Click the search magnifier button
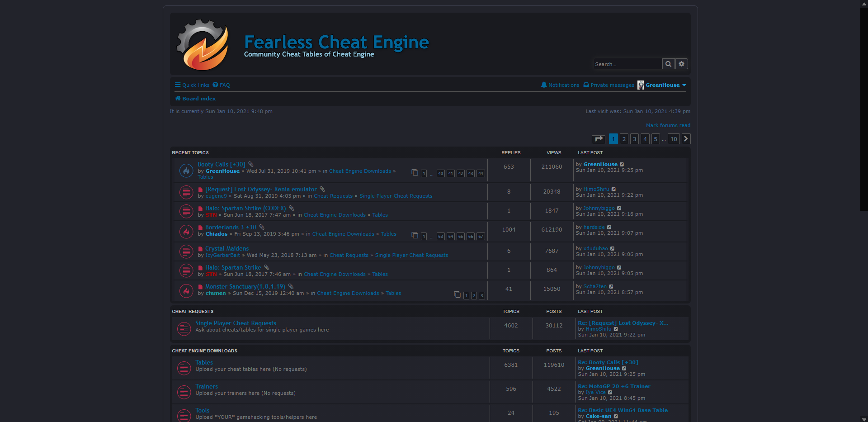Screen dimensions: 868x422 pyautogui.click(x=668, y=64)
